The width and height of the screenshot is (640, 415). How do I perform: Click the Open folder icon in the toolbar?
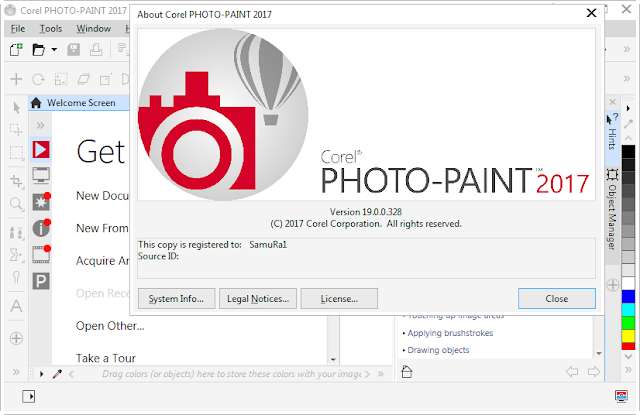tap(38, 50)
